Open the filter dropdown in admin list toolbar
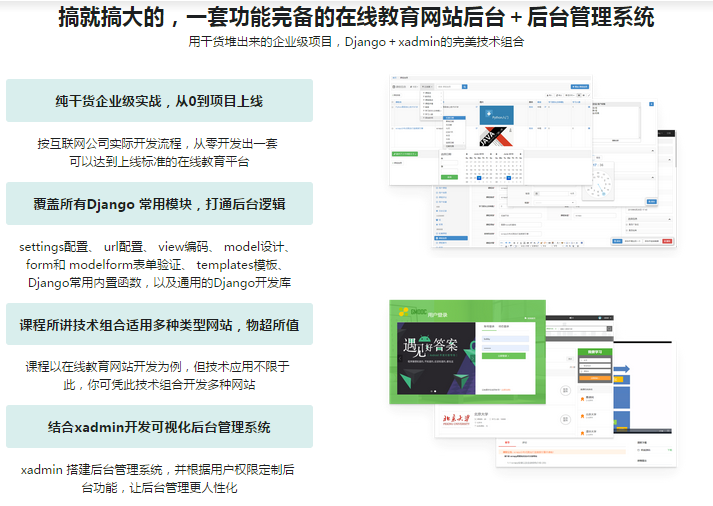The image size is (713, 506). click(427, 86)
